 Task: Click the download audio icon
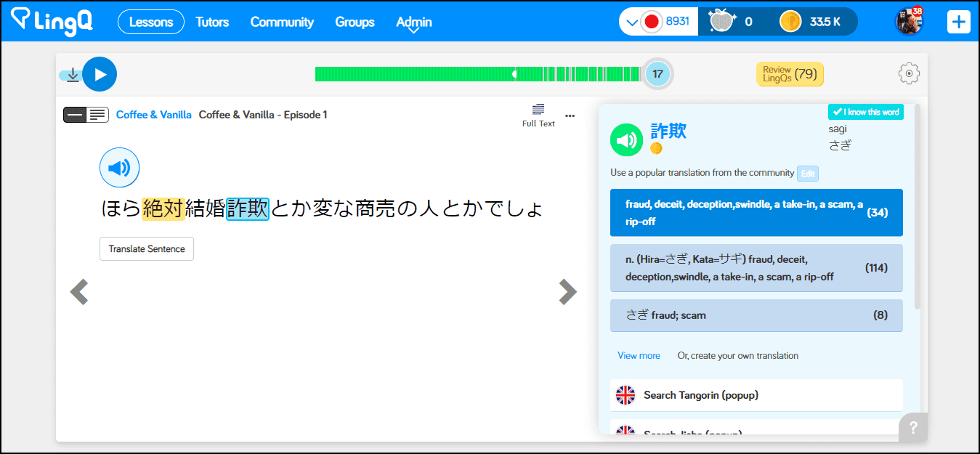click(x=72, y=75)
